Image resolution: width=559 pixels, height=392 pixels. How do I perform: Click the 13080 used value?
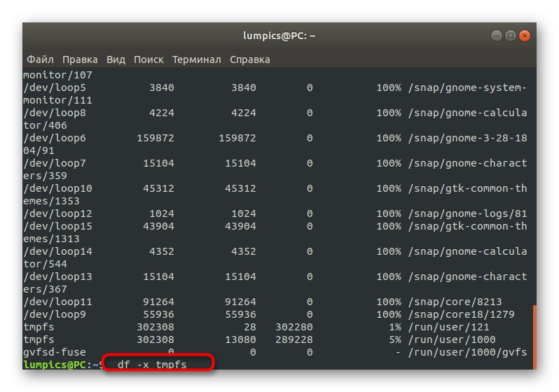coord(240,339)
